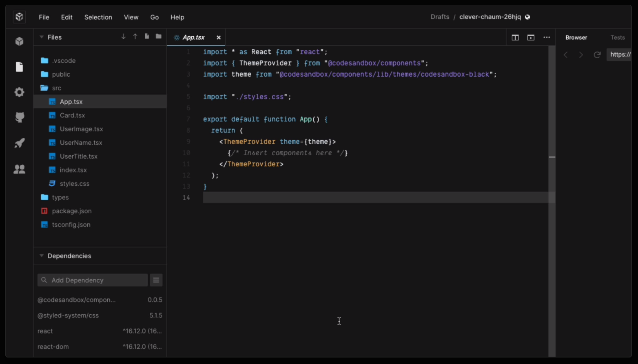
Task: Toggle split editor layout icon
Action: [x=515, y=38]
